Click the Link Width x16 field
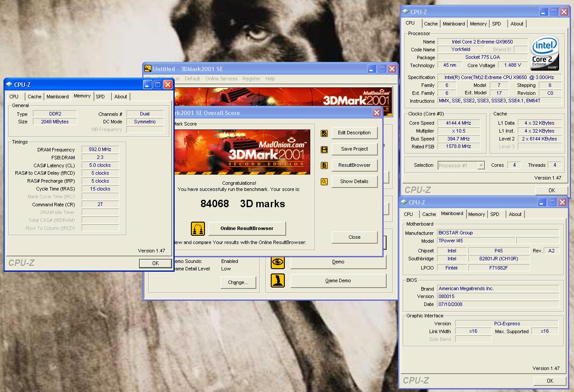Image resolution: width=574 pixels, height=392 pixels. coord(473,331)
